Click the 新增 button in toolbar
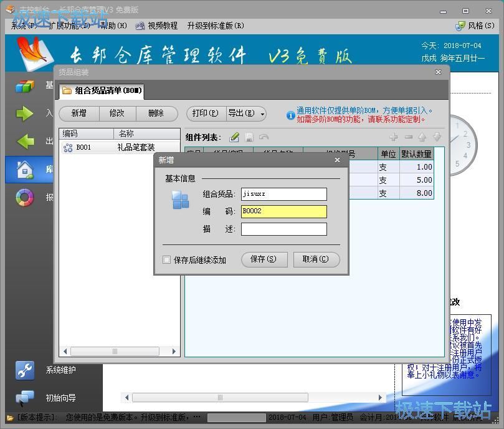The width and height of the screenshot is (504, 429). click(x=79, y=113)
